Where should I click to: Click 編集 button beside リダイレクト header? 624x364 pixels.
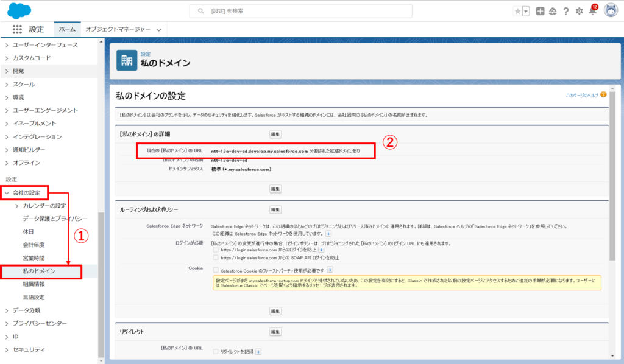275,332
